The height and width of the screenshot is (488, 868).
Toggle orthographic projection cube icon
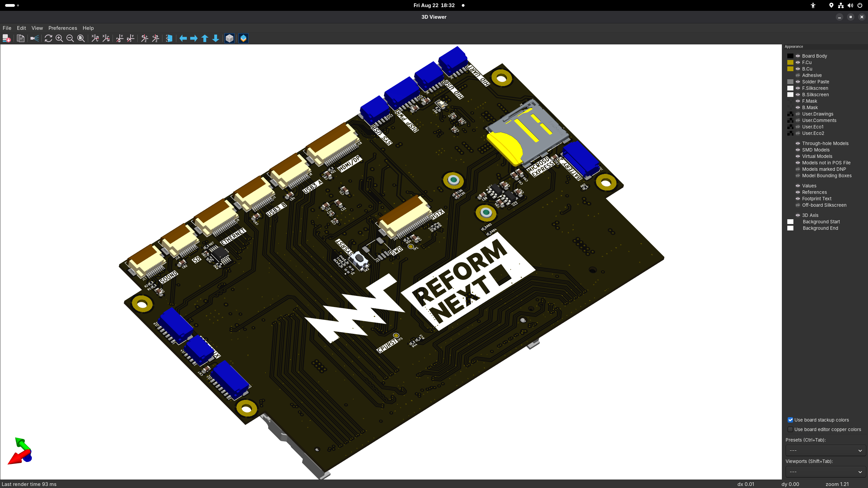coord(230,38)
